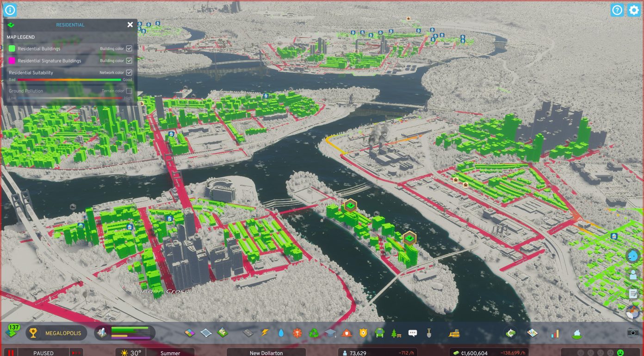644x356 pixels.
Task: Click the zone demand bars indicator
Action: click(130, 332)
